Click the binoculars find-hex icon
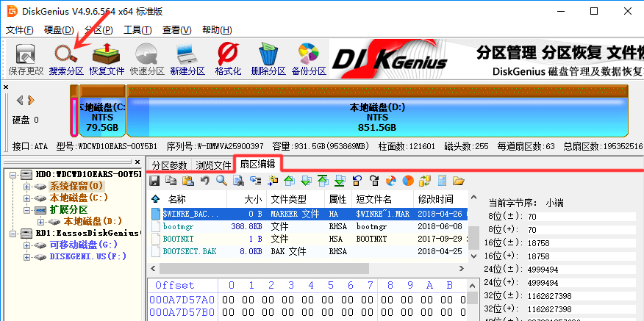The width and height of the screenshot is (644, 321). (238, 180)
